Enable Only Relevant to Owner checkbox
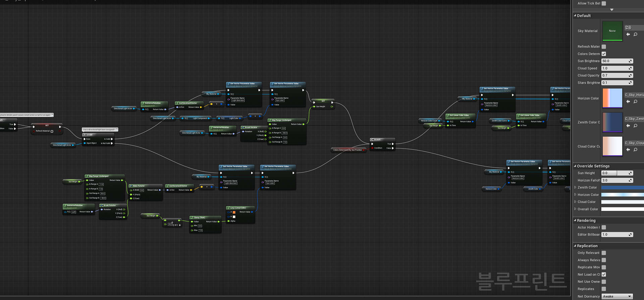Viewport: 644px width, 300px height. (x=604, y=253)
